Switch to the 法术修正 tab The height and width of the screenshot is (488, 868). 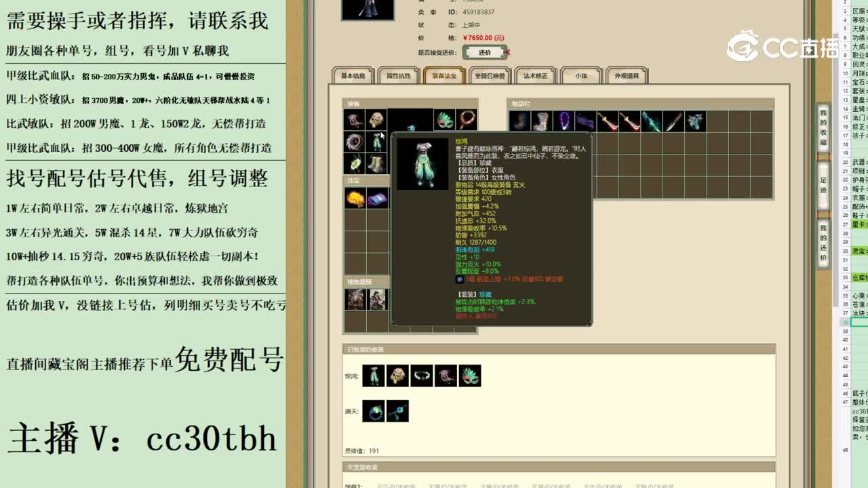[x=535, y=76]
